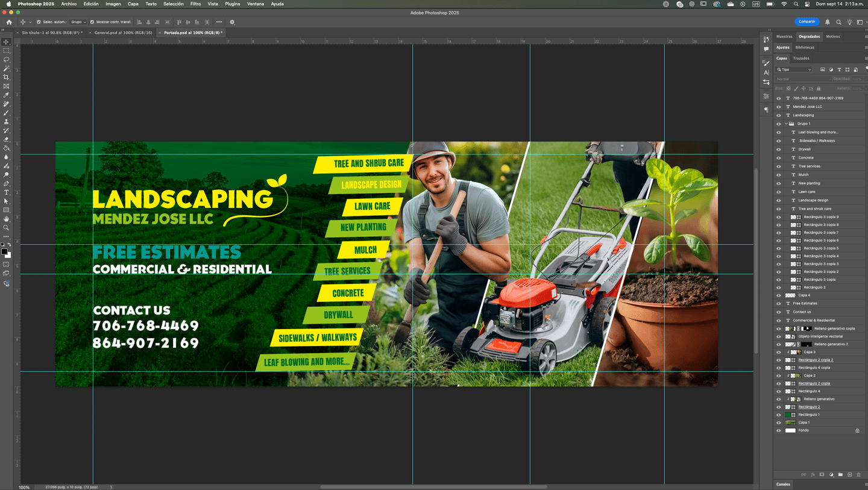The image size is (868, 490).
Task: Activate the Zoom tool
Action: [x=7, y=227]
